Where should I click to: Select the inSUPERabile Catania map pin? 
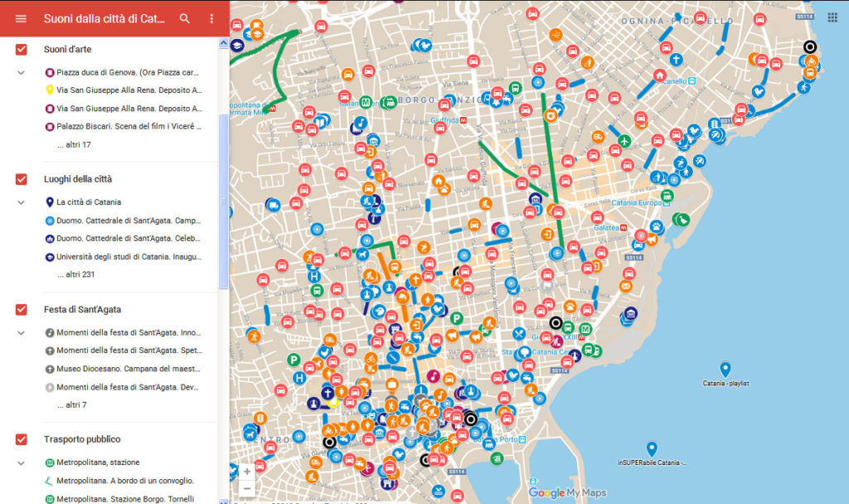(652, 448)
